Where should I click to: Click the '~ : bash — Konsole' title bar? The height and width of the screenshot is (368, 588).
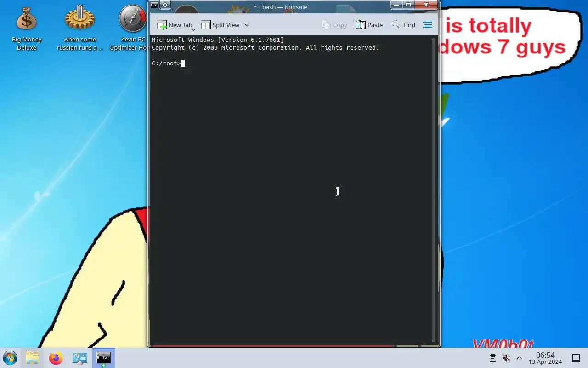280,7
